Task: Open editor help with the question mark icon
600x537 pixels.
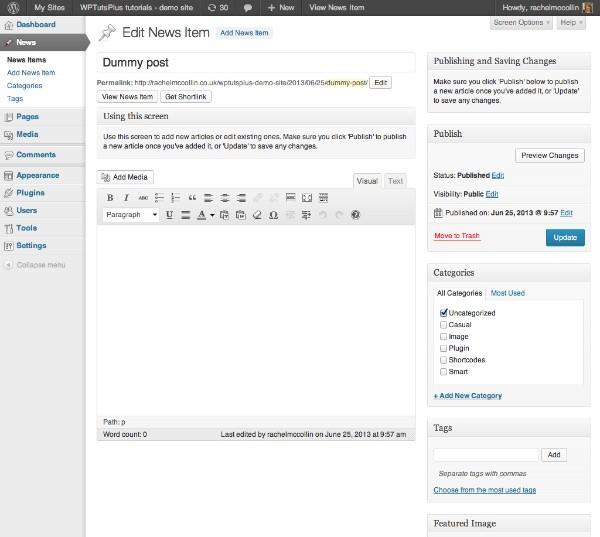Action: (355, 215)
